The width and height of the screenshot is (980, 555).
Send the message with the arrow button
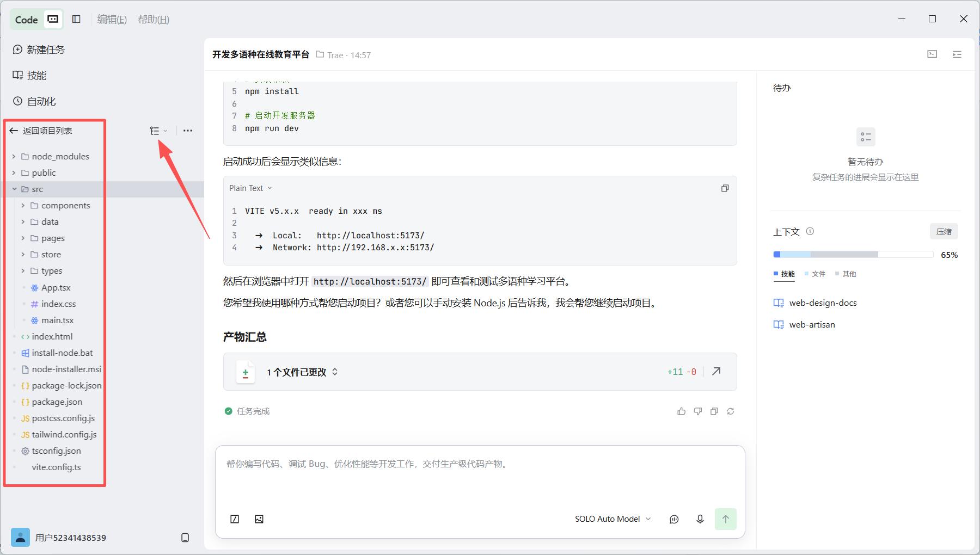[x=725, y=519]
